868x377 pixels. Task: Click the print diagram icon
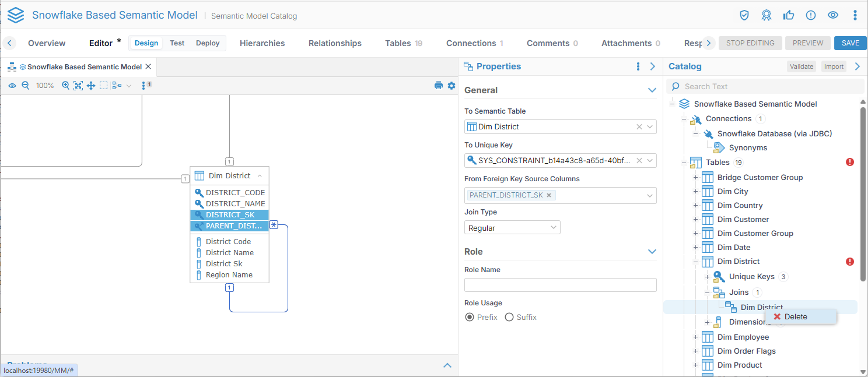(x=439, y=86)
